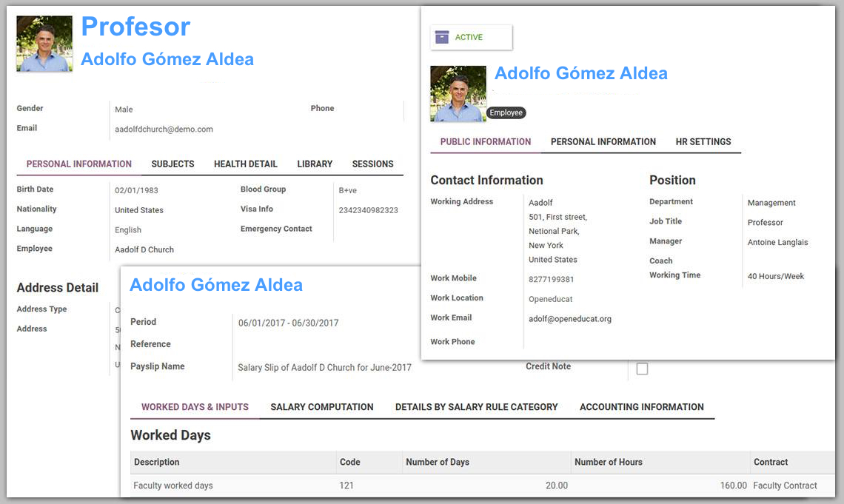Select the Worked Days & Inputs tab
Viewport: 844px width, 504px height.
coord(195,407)
